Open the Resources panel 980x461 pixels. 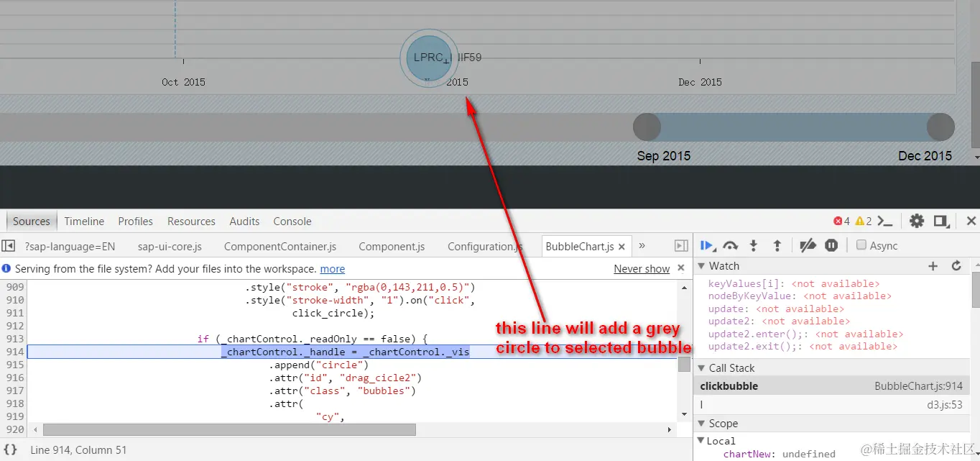[x=191, y=221]
